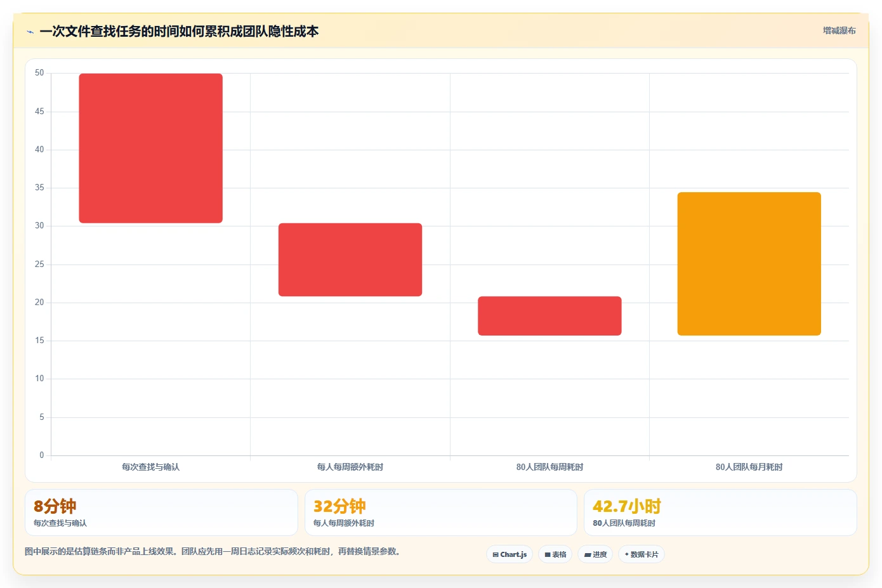Click y-axis tick label 30

coord(39,226)
